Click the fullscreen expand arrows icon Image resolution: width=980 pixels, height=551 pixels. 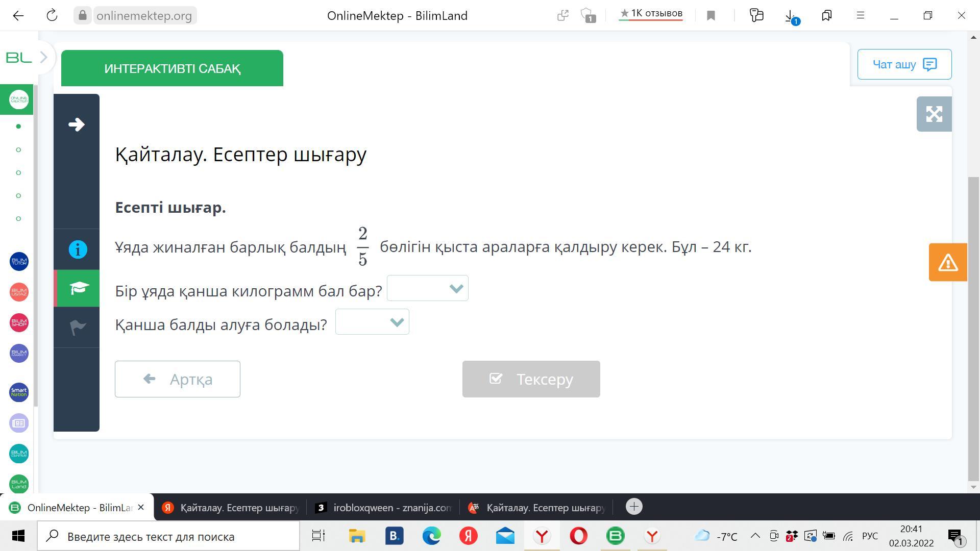(934, 114)
